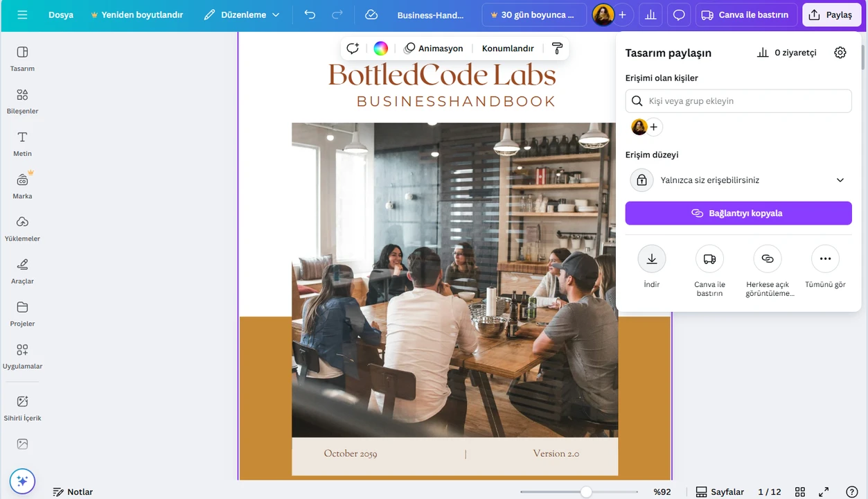868x499 pixels.
Task: Select owner avatar in share panel
Action: (x=639, y=127)
